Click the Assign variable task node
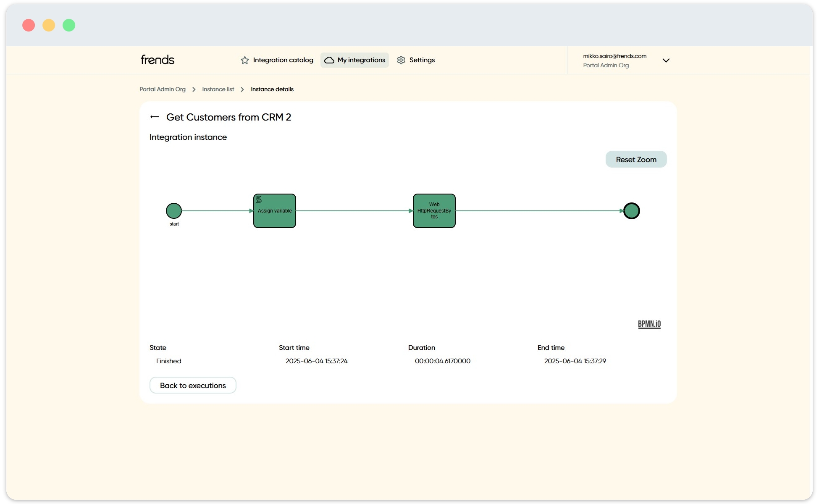The image size is (819, 504). (274, 211)
